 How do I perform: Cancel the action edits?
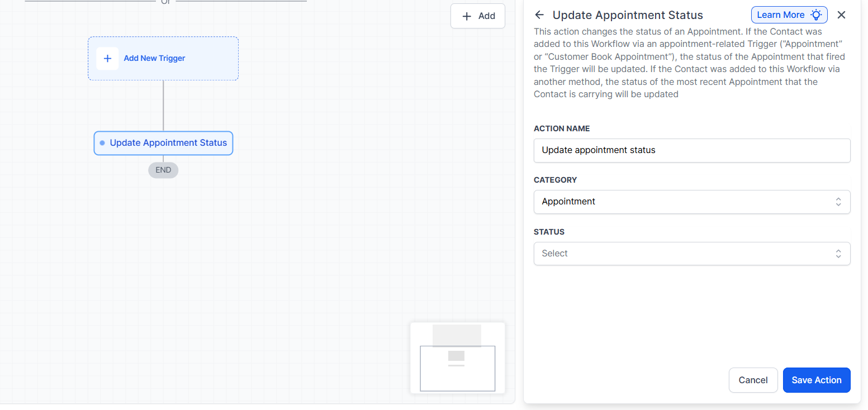[x=753, y=380]
